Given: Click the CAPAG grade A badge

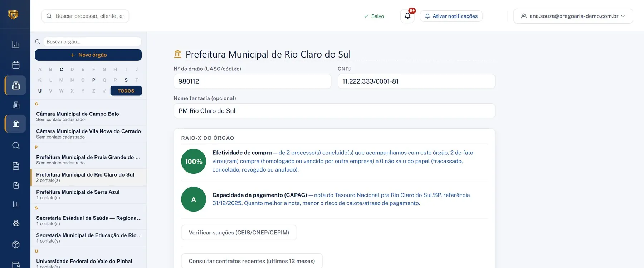Looking at the screenshot, I should coord(194,199).
